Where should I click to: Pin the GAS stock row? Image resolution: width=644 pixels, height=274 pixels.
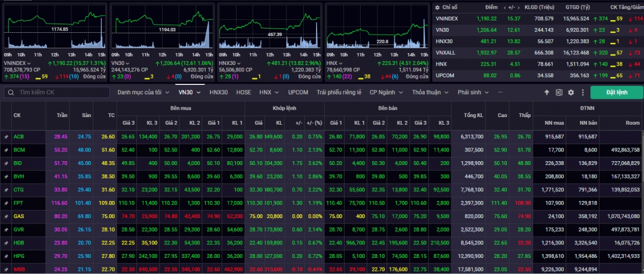[x=6, y=216]
